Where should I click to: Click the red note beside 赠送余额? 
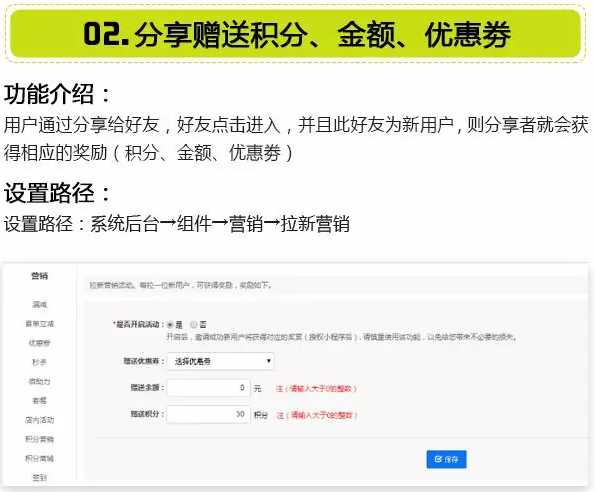[x=316, y=388]
